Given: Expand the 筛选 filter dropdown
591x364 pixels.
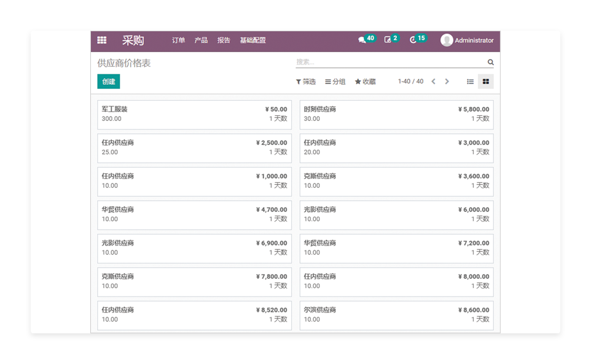Looking at the screenshot, I should [x=306, y=82].
